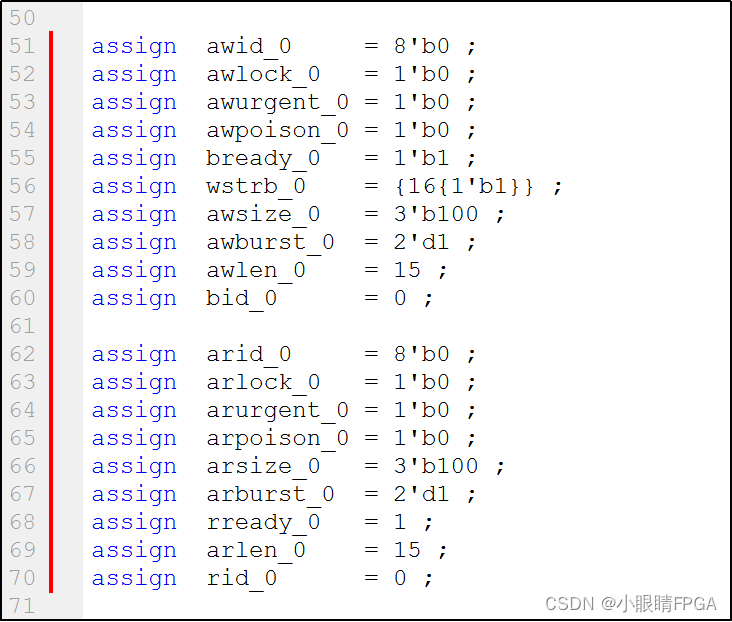Click the assign keyword on the arlock_0 line
Viewport: 732px width, 622px height.
[134, 382]
